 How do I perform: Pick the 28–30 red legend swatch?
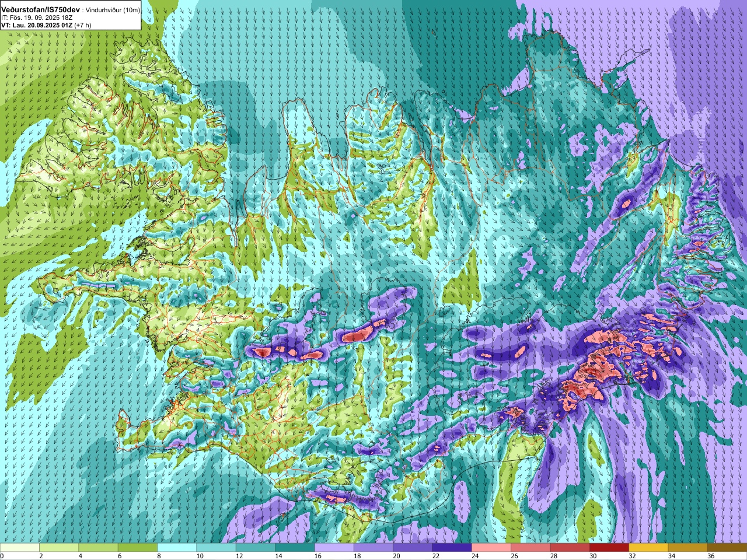570,548
